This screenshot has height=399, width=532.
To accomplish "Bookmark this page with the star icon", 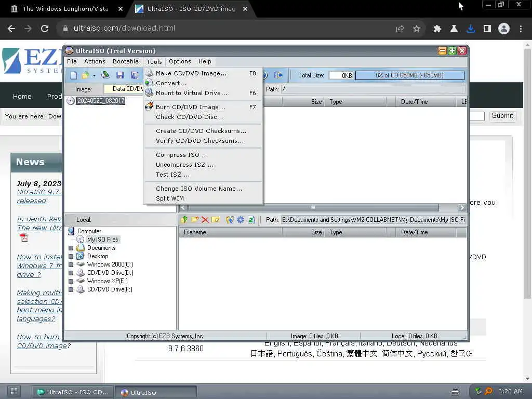I will tap(416, 29).
